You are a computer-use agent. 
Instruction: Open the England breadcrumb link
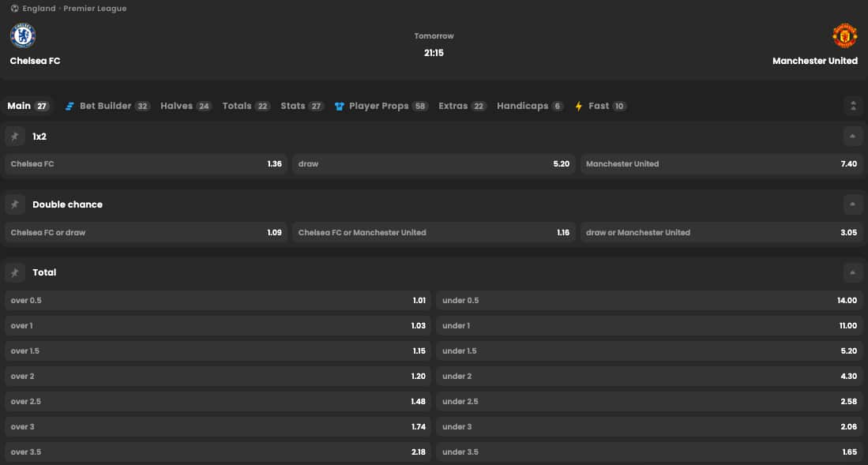[x=39, y=9]
